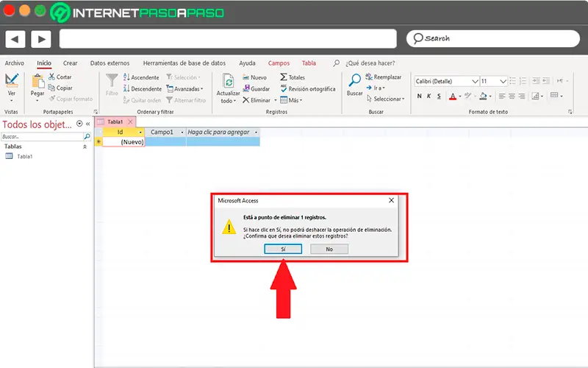This screenshot has width=588, height=368.
Task: Open Seleccionar dropdown
Action: tap(385, 99)
